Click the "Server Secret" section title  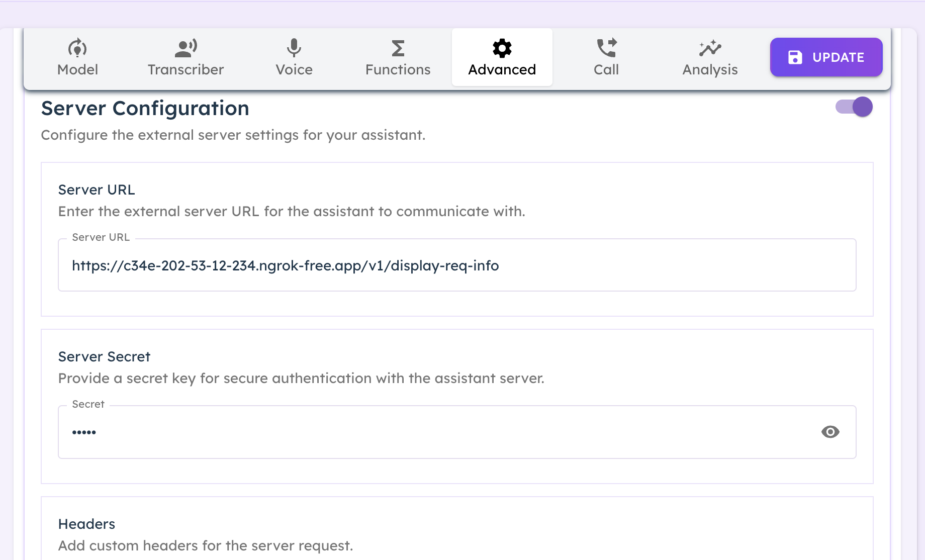(104, 356)
